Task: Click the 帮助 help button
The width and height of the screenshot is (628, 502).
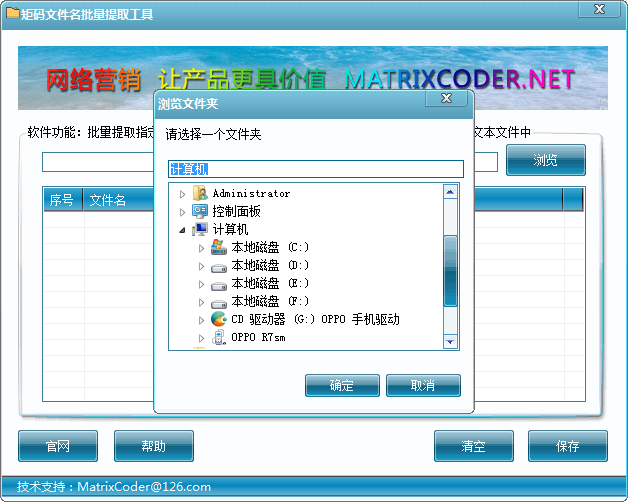Action: 153,446
